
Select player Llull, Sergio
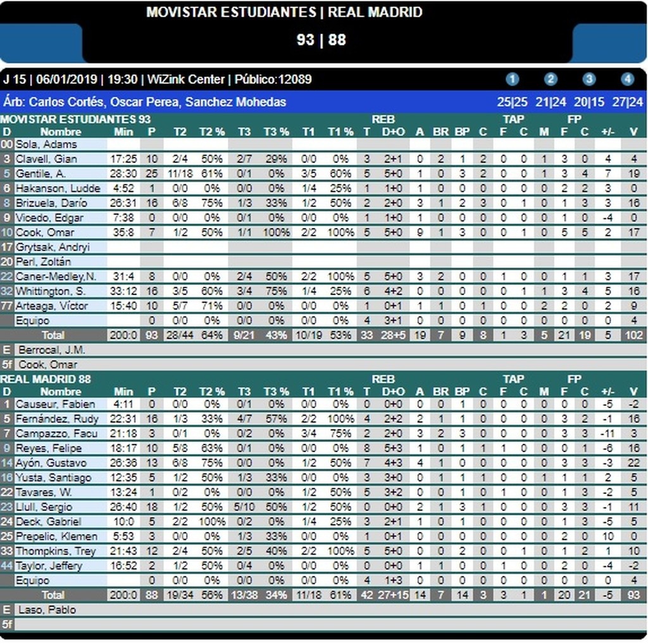coord(44,507)
